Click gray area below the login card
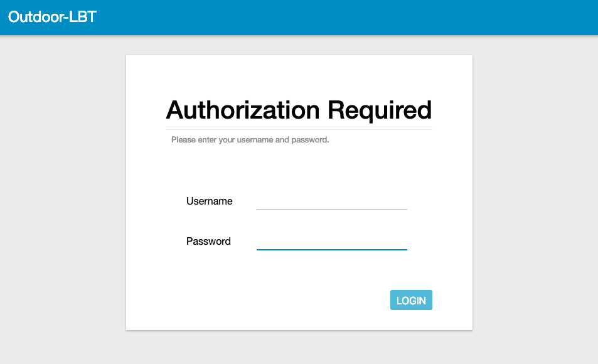The image size is (598, 364). tap(299, 347)
